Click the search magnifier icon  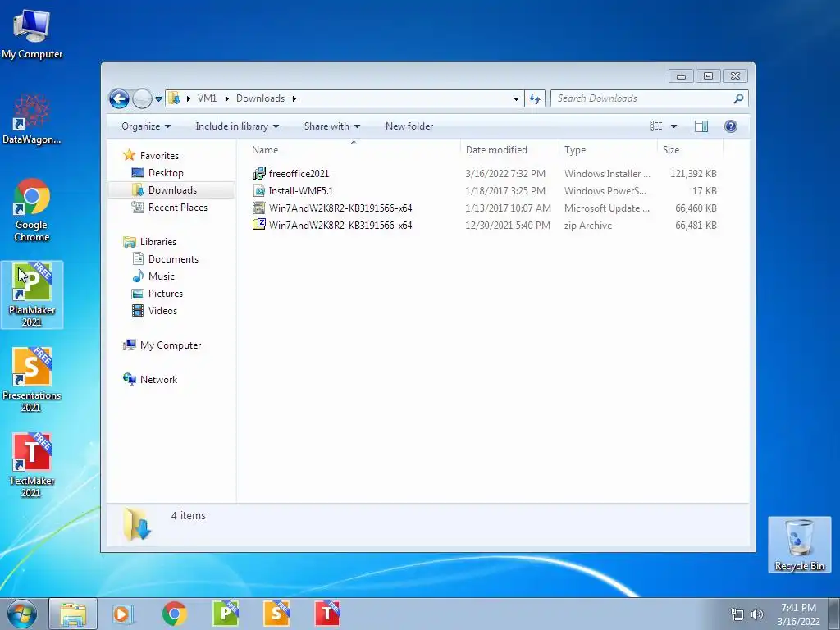pos(738,98)
